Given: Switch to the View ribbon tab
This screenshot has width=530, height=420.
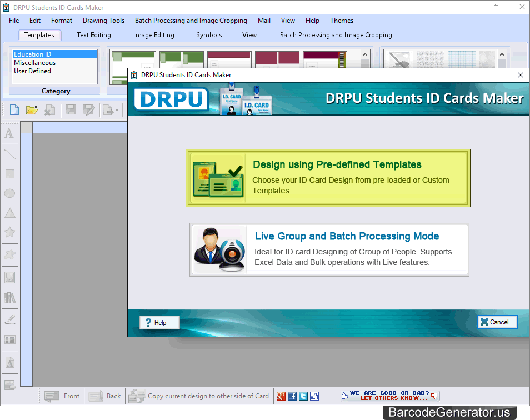Looking at the screenshot, I should (249, 35).
